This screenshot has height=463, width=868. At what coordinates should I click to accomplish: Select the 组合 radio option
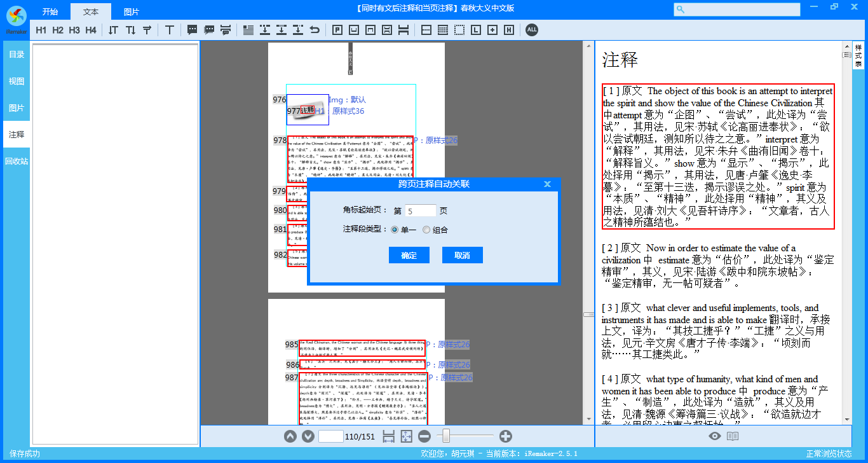pos(426,230)
